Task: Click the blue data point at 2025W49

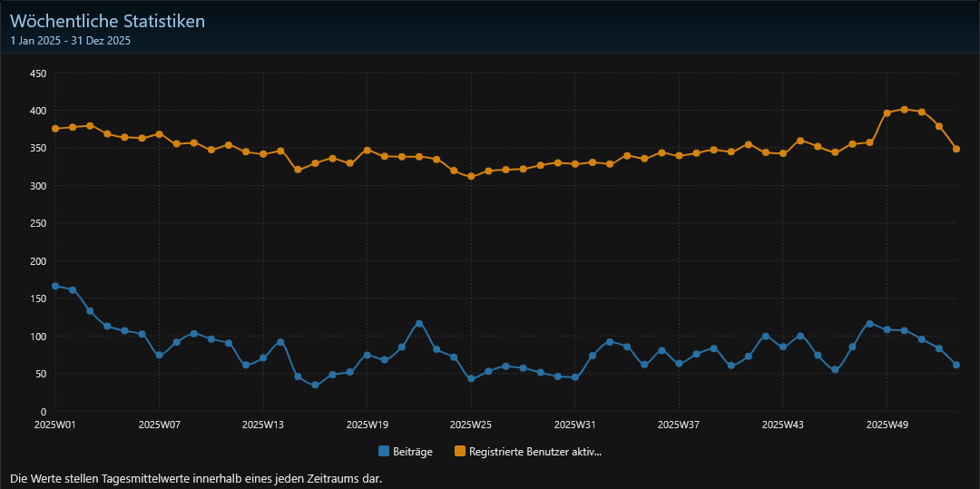Action: tap(887, 329)
